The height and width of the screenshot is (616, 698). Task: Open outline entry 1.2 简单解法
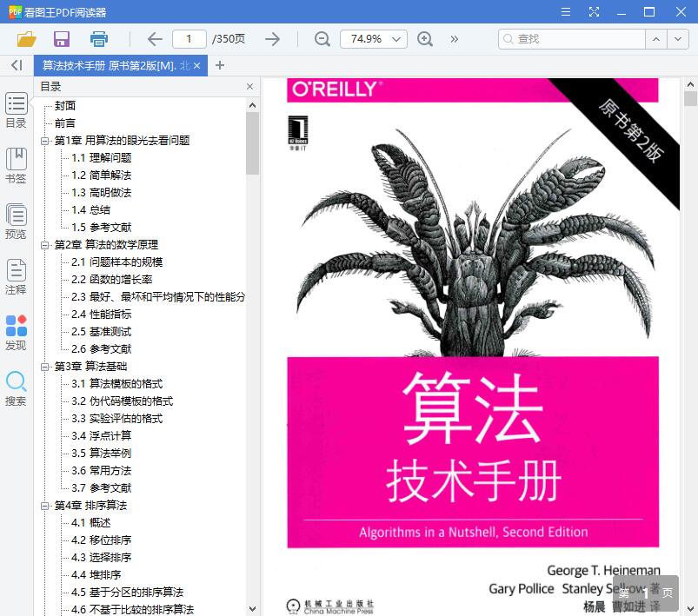[x=102, y=175]
